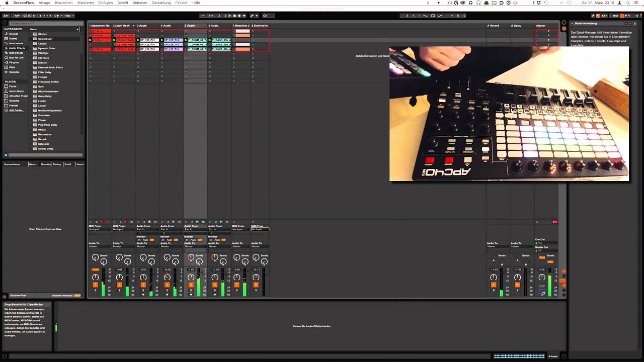Image resolution: width=644 pixels, height=362 pixels.
Task: Set track 3 monitor to Auto
Action: click(145, 240)
